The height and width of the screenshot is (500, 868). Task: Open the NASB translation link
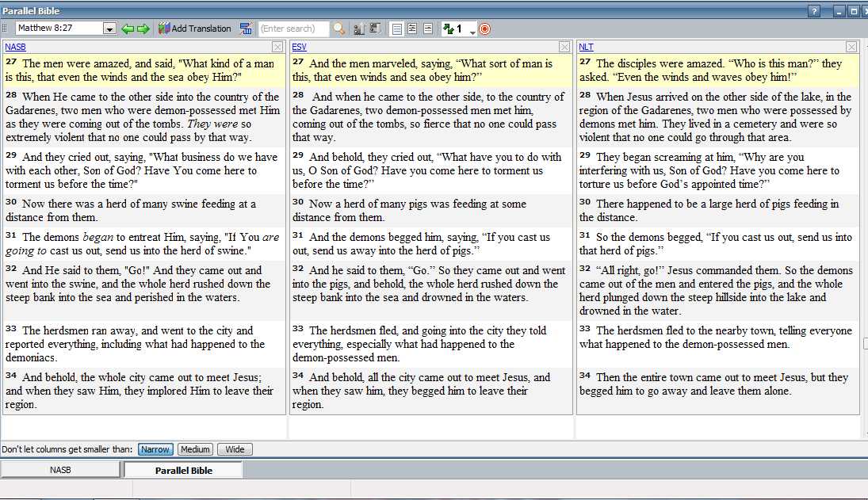[16, 47]
